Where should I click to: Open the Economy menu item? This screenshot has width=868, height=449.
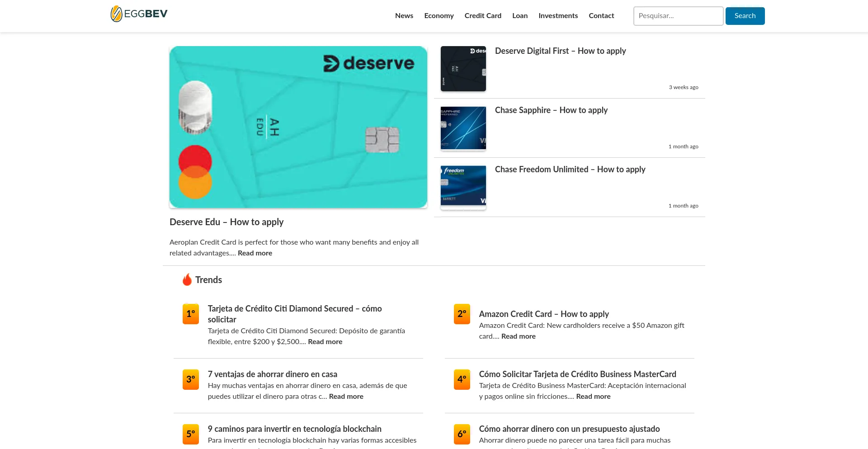pyautogui.click(x=439, y=16)
